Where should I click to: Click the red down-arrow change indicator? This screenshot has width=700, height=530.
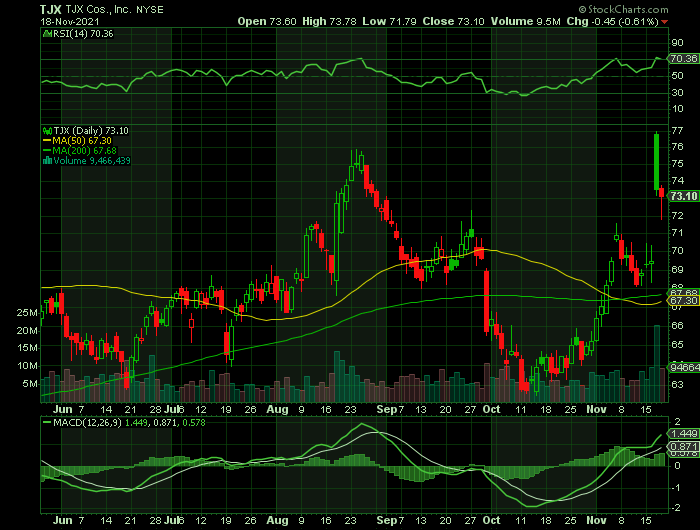[665, 22]
